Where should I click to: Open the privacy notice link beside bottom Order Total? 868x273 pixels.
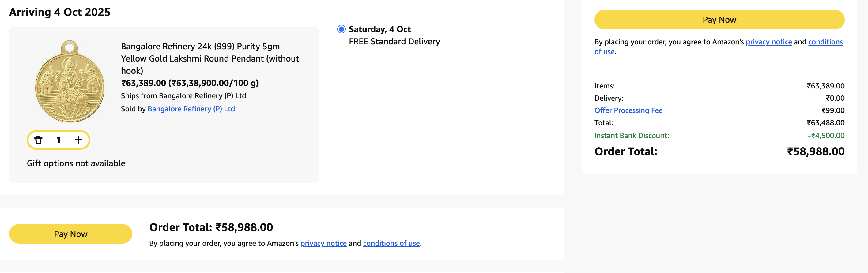click(323, 243)
